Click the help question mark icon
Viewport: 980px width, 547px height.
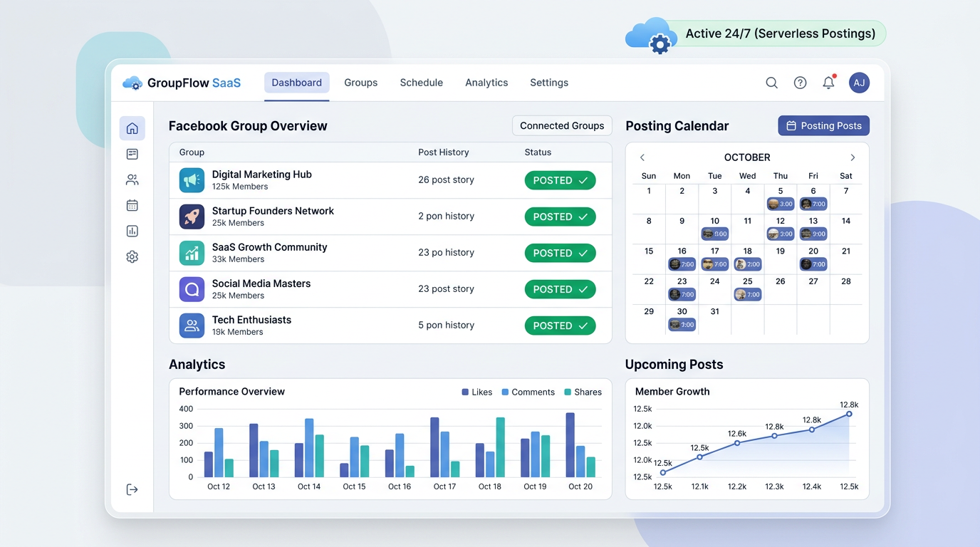click(800, 82)
